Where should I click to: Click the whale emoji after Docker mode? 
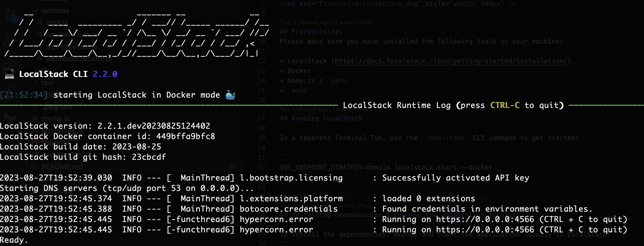point(230,95)
